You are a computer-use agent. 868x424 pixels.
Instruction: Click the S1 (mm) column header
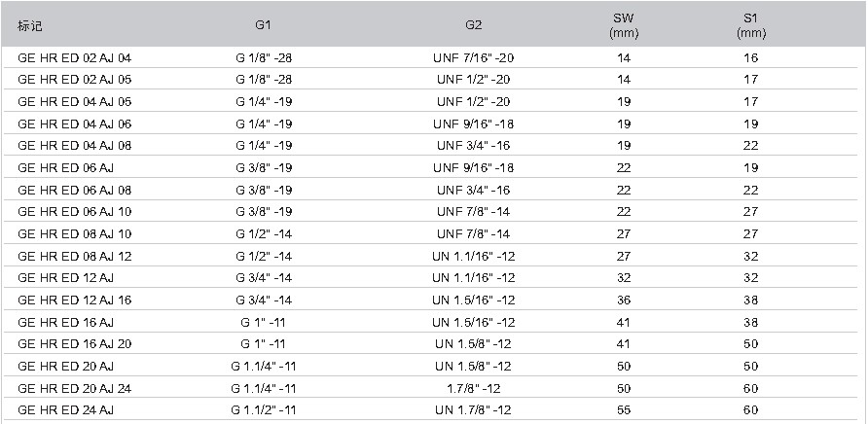[751, 25]
